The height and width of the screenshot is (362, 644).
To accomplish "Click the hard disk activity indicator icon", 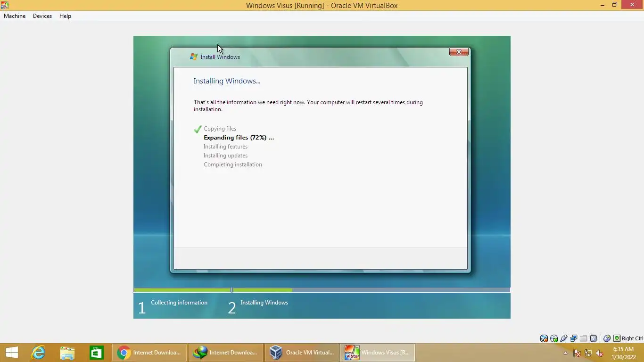I will coord(544,338).
